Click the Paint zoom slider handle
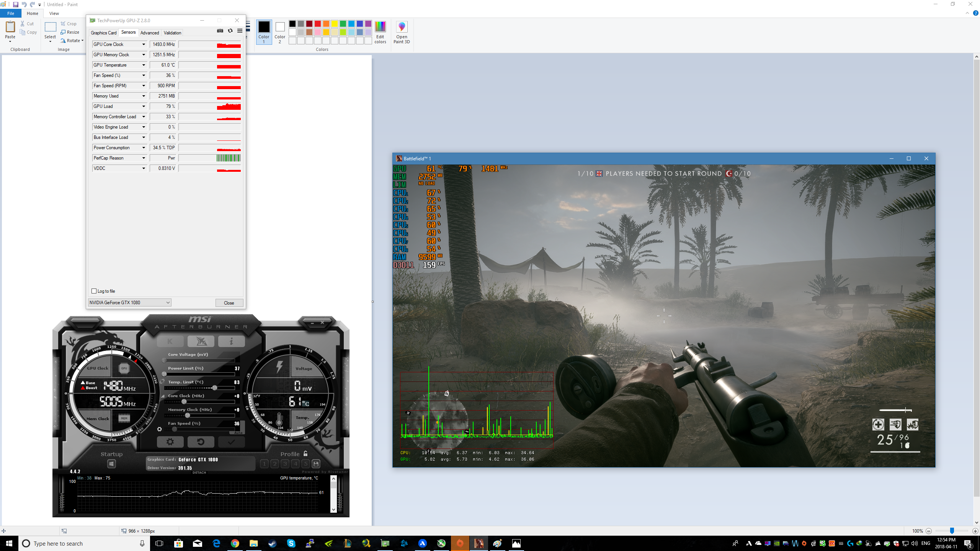Viewport: 980px width, 551px height. pos(952,531)
